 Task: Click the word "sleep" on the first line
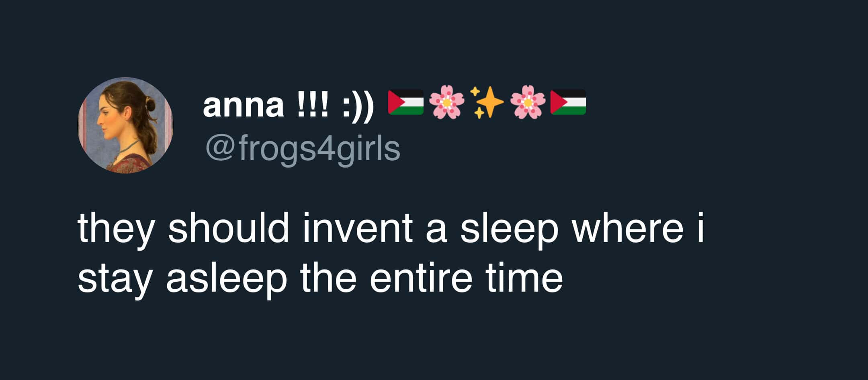[509, 229]
